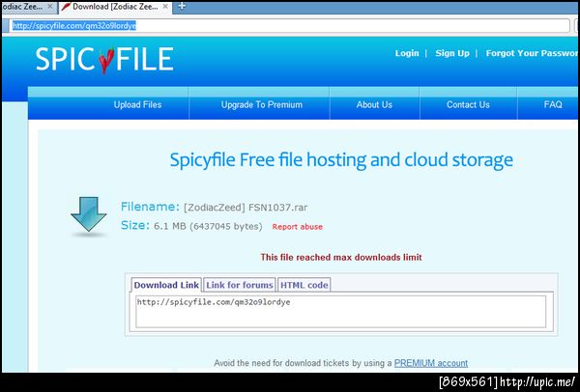Open the Sign Up link

click(452, 53)
